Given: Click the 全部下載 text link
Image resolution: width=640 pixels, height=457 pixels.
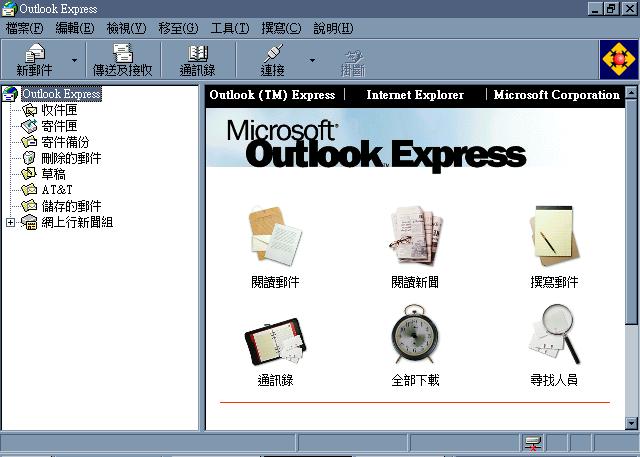Looking at the screenshot, I should coord(415,380).
